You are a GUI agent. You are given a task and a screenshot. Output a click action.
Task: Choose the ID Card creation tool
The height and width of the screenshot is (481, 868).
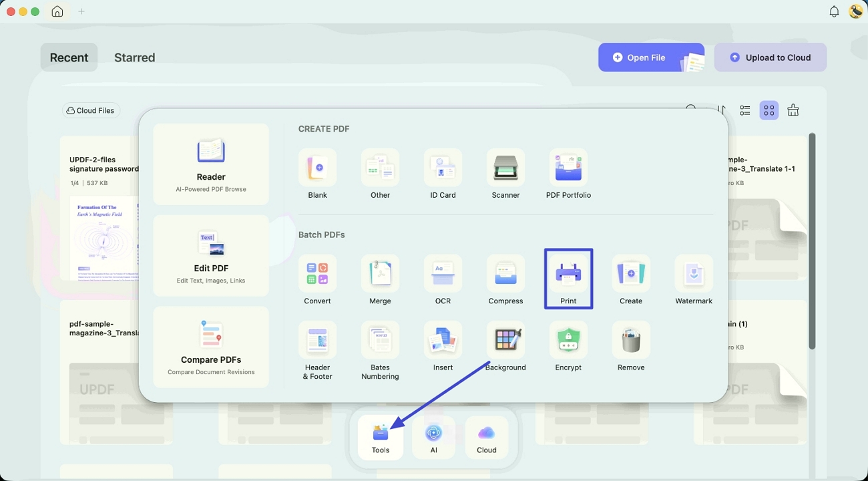pos(443,174)
